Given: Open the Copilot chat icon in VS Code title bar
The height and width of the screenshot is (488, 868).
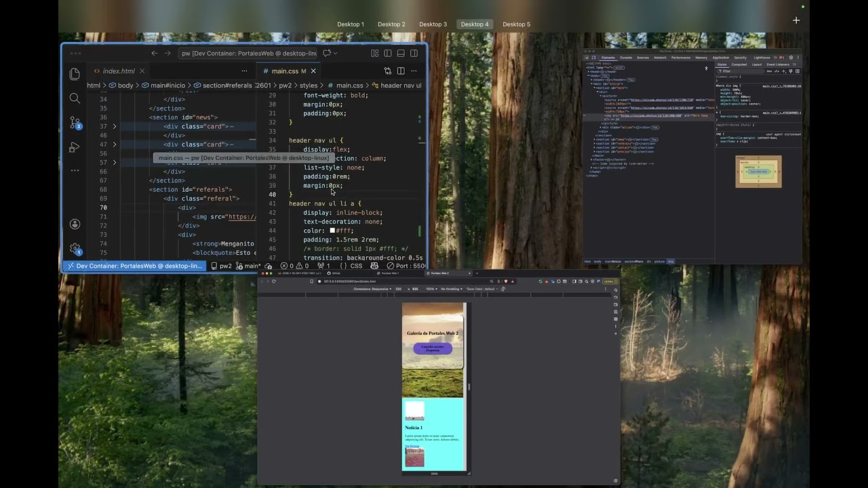Looking at the screenshot, I should [x=327, y=53].
